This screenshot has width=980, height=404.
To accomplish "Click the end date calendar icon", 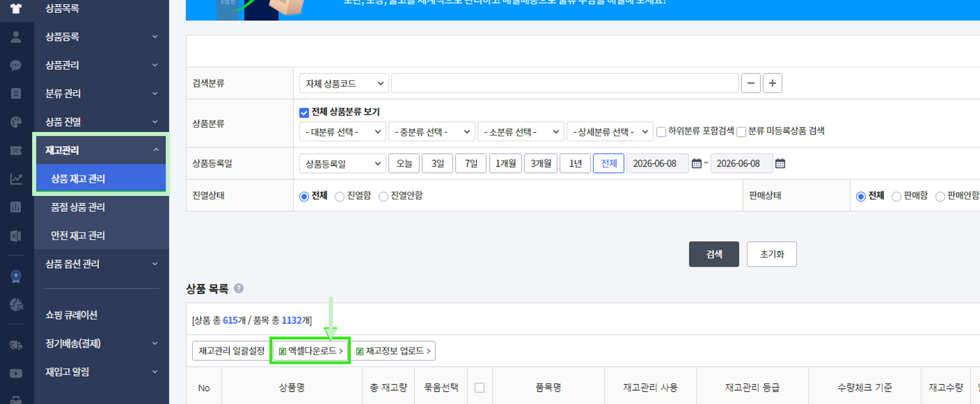I will pyautogui.click(x=780, y=163).
